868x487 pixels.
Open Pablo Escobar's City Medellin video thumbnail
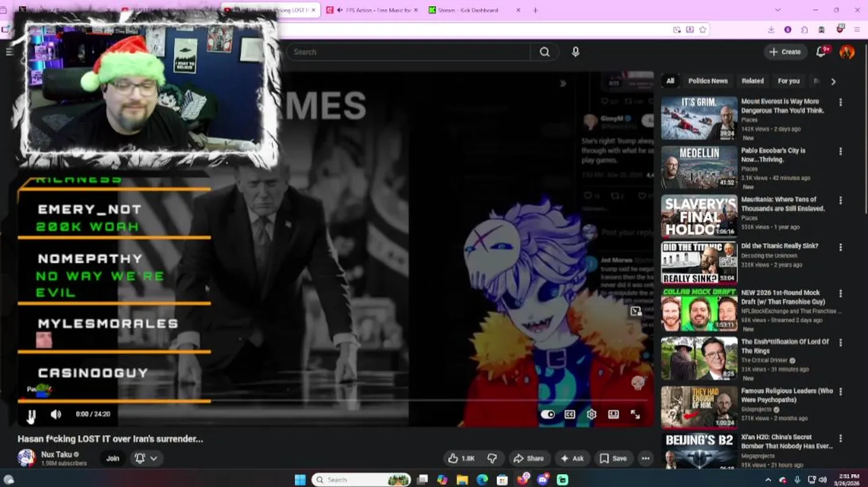point(699,167)
